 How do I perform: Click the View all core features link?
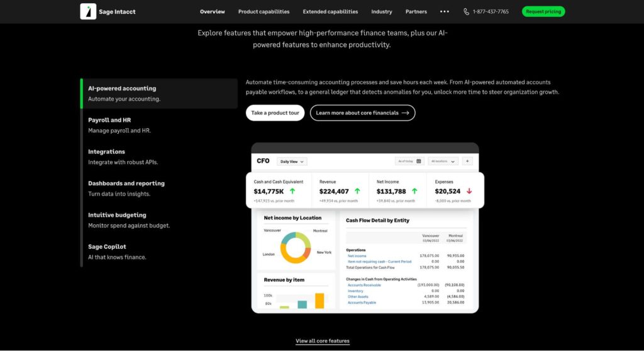[322, 340]
